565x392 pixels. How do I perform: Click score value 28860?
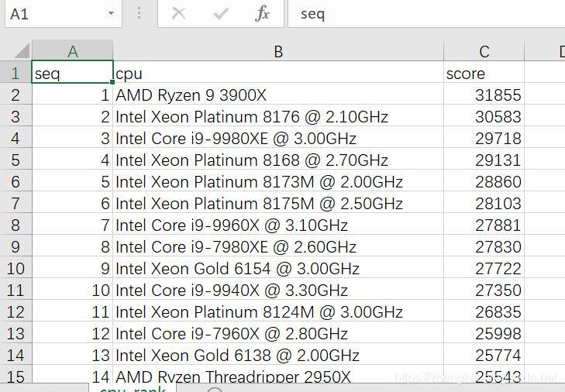point(484,181)
